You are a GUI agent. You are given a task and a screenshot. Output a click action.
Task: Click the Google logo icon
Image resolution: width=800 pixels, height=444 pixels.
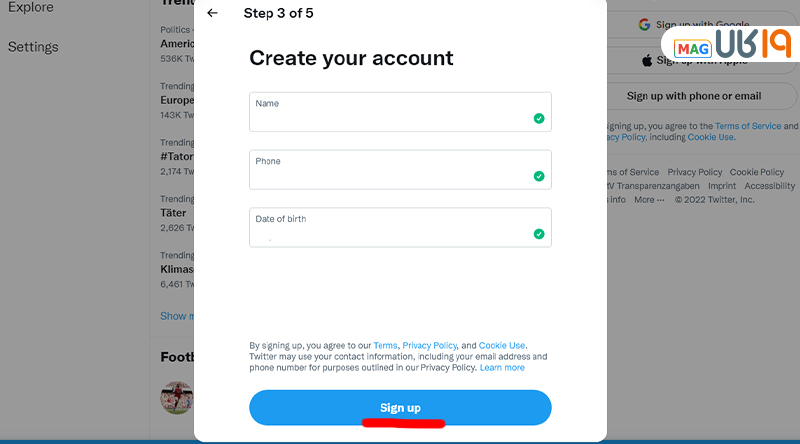tap(644, 24)
